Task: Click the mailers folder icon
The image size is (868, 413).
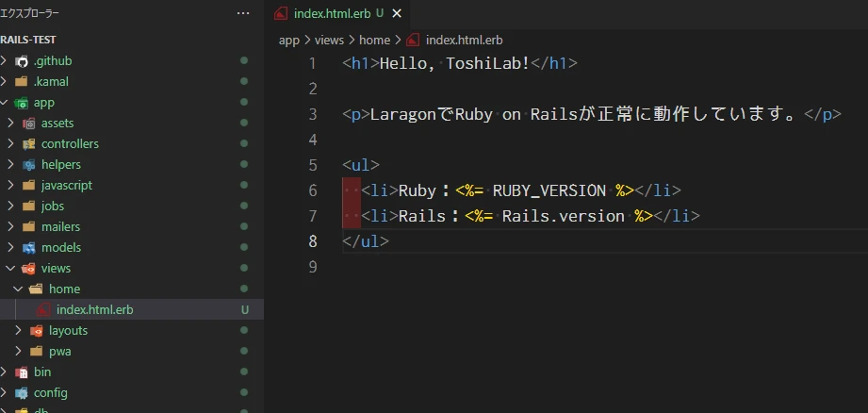Action: click(x=29, y=227)
